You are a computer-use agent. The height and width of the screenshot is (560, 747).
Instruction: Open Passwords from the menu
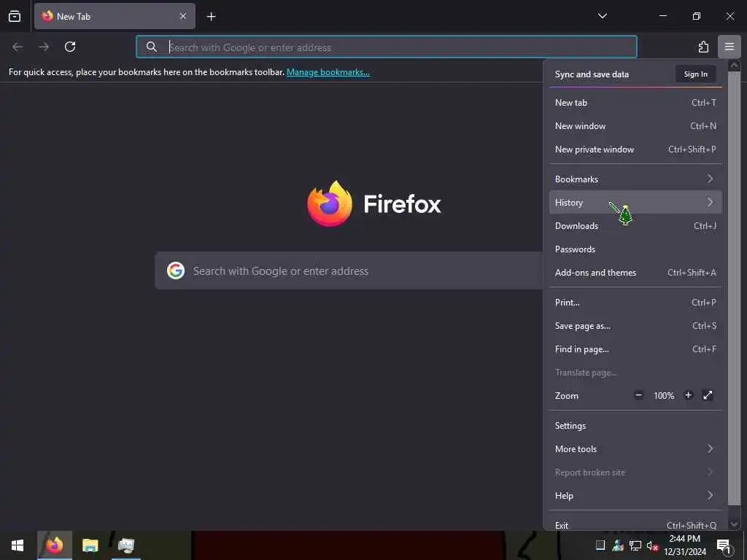pos(635,249)
